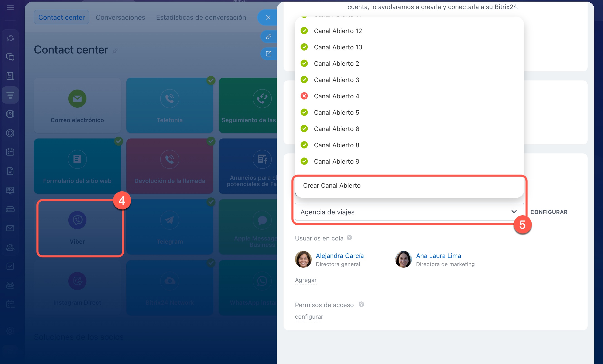Click help icon beside Permisos de acceso
Image resolution: width=603 pixels, height=364 pixels.
[x=361, y=304]
